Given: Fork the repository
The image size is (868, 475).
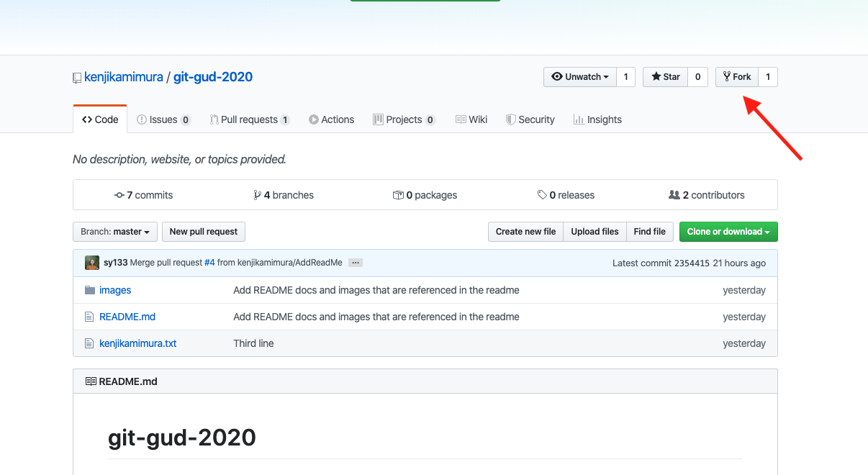Looking at the screenshot, I should [x=737, y=77].
